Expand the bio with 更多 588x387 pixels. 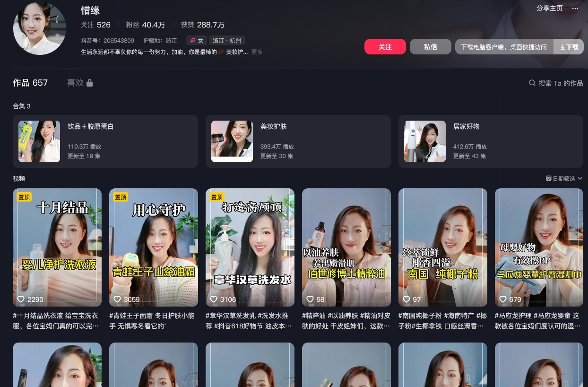pos(257,52)
